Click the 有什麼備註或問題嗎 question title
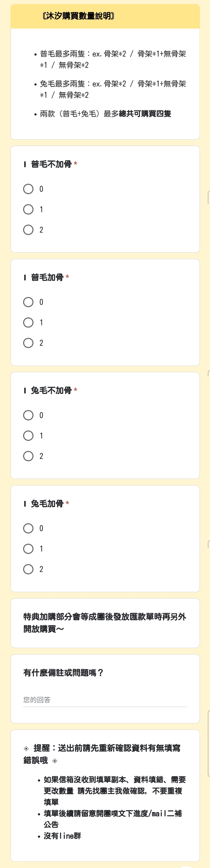Image resolution: width=210 pixels, height=868 pixels. click(x=64, y=673)
